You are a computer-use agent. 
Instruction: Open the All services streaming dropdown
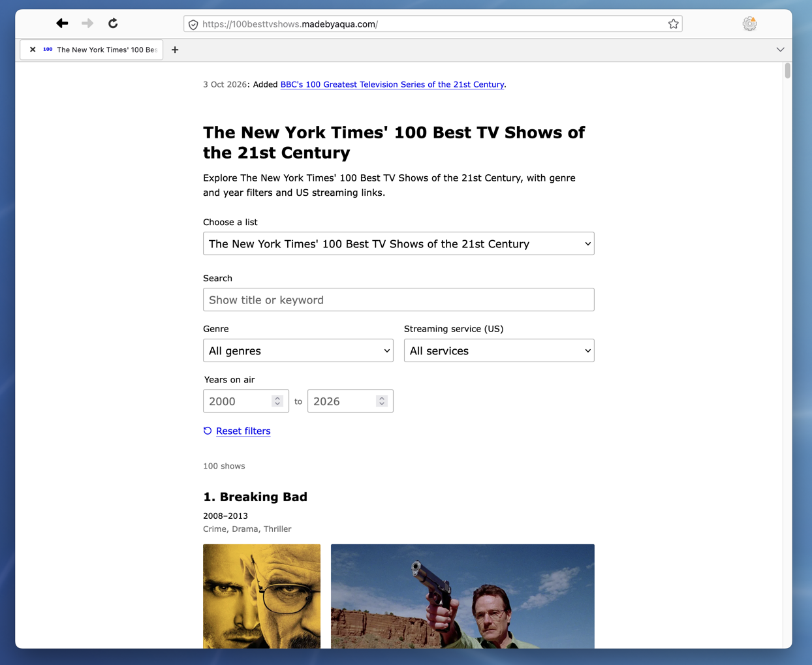pyautogui.click(x=499, y=350)
